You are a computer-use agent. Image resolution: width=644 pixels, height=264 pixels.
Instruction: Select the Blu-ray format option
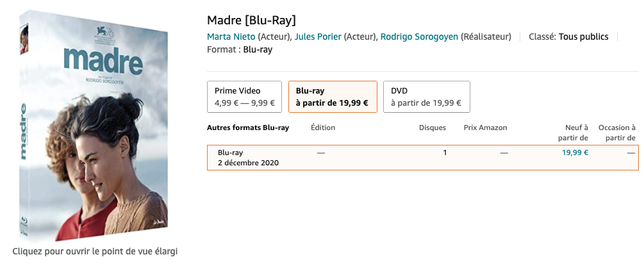tap(333, 97)
